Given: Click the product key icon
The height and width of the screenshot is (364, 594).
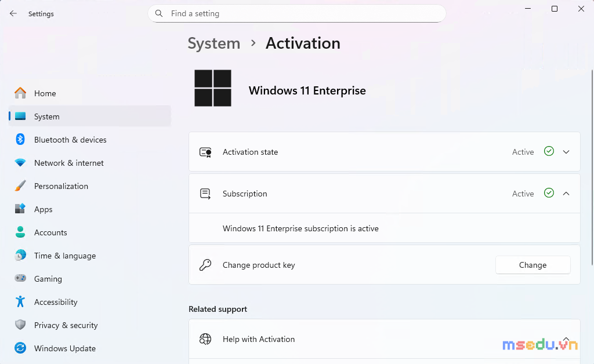Looking at the screenshot, I should [x=205, y=265].
